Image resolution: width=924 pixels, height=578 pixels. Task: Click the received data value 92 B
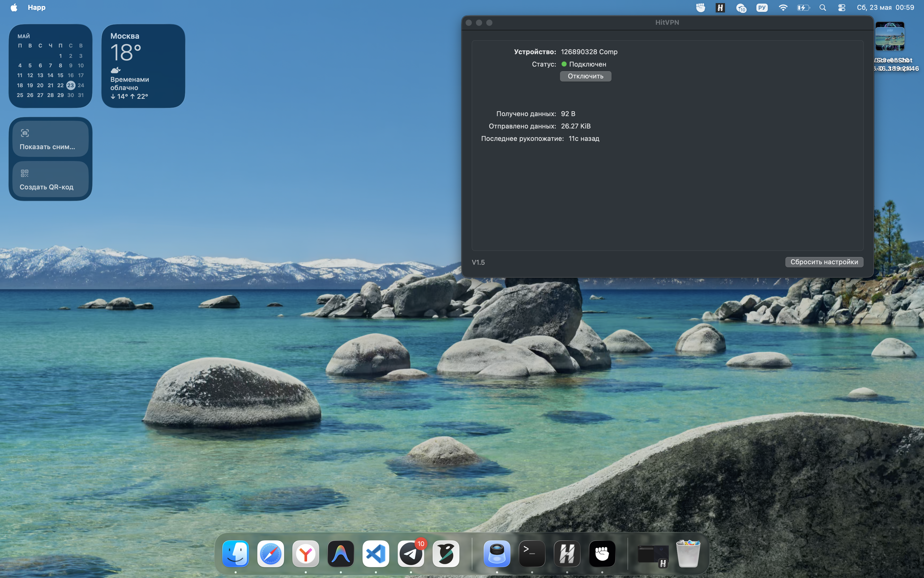pyautogui.click(x=568, y=114)
